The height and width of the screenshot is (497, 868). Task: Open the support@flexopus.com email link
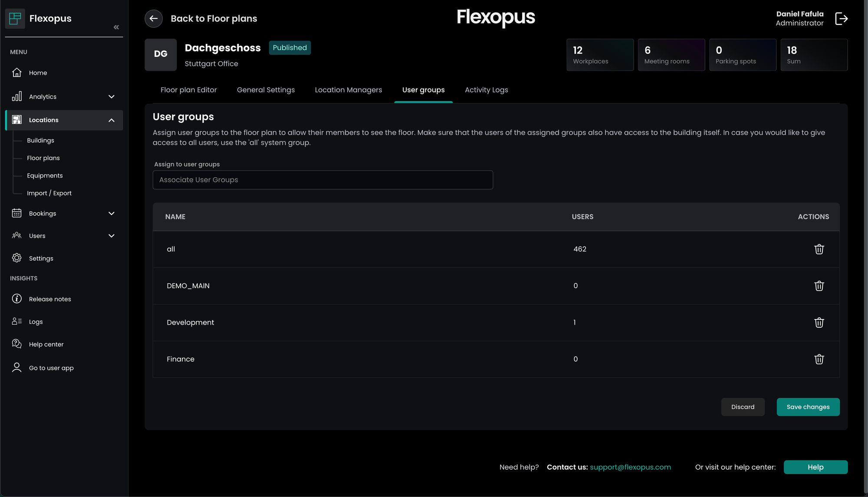tap(630, 467)
